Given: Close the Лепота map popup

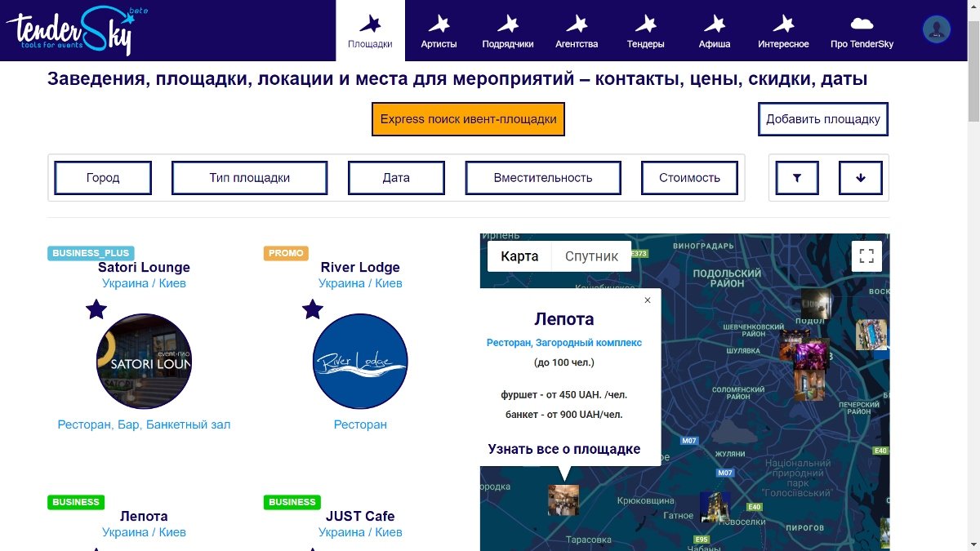Looking at the screenshot, I should point(648,300).
